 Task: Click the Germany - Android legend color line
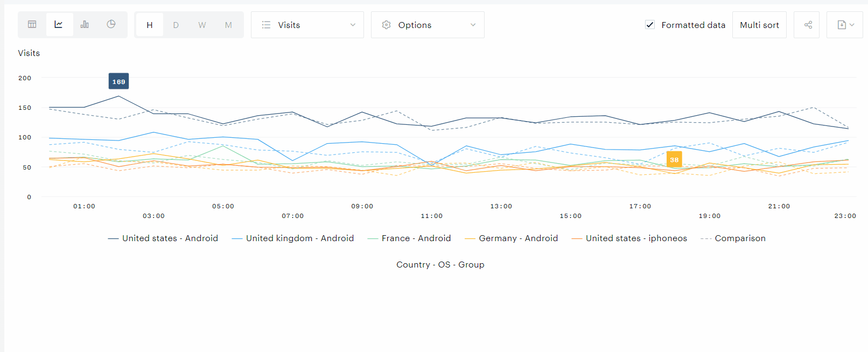click(470, 238)
